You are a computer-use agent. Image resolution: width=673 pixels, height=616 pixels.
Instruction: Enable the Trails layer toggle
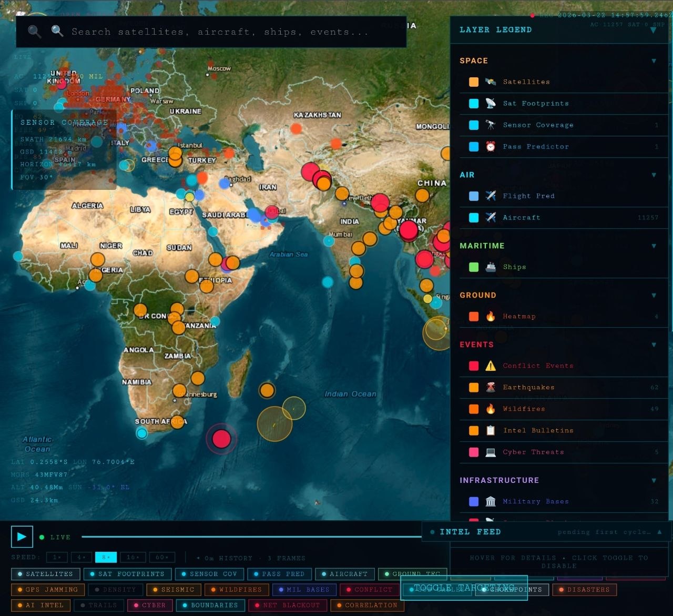(98, 605)
